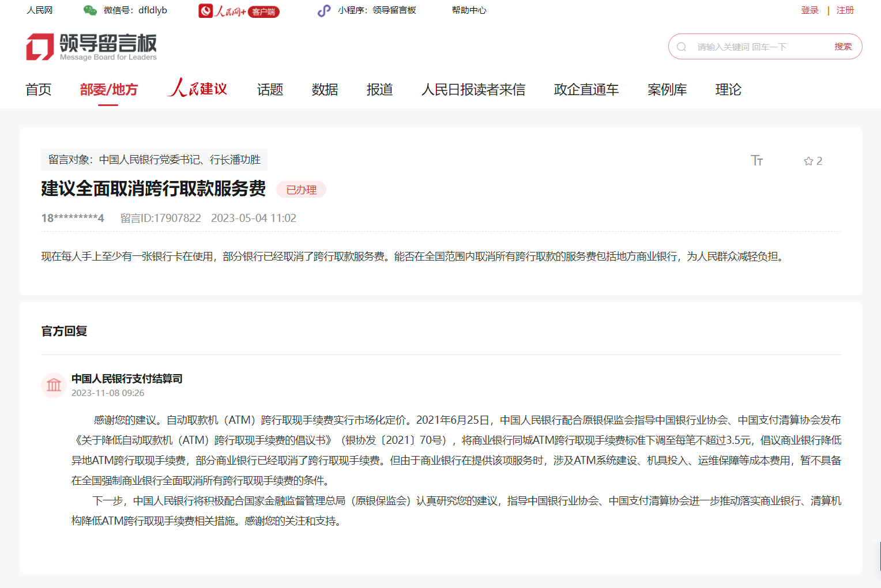Open the 话题 menu item
Screen dimensions: 881x588
[x=270, y=89]
